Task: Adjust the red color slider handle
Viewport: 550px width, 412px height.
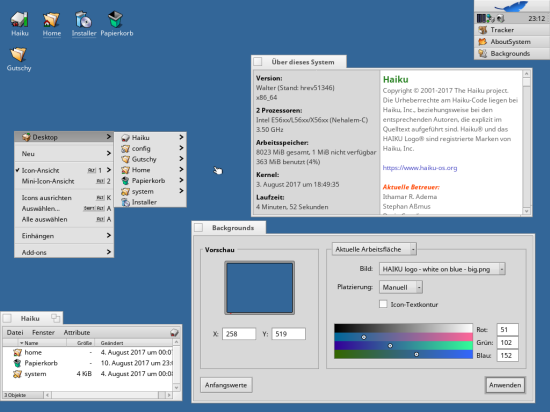Action: 364,337
